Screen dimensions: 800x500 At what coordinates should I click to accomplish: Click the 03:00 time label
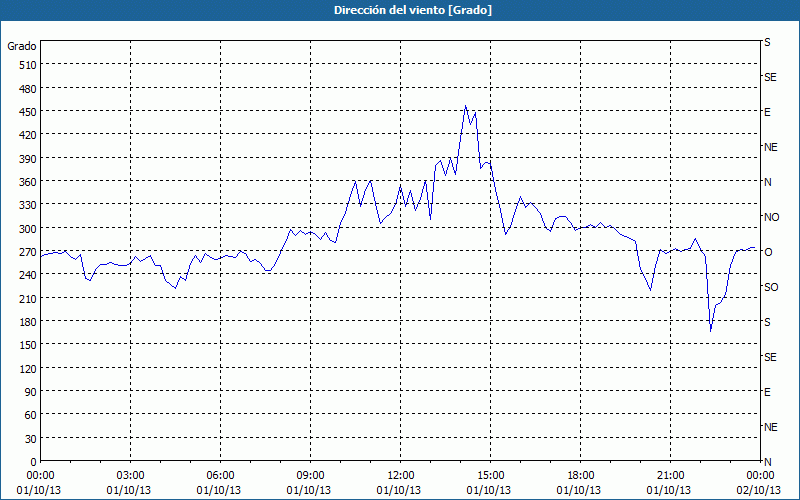coord(131,476)
